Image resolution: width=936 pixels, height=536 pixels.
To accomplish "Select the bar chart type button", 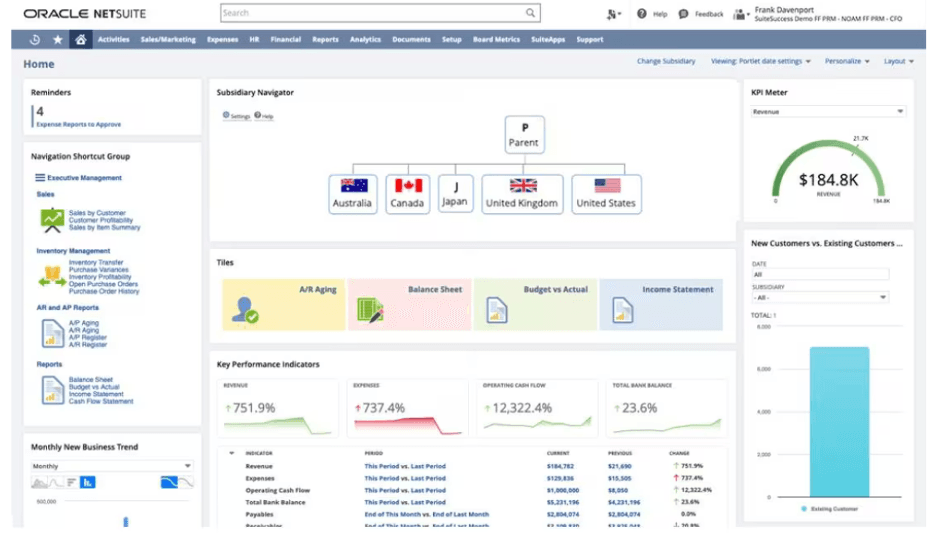I will [x=88, y=483].
